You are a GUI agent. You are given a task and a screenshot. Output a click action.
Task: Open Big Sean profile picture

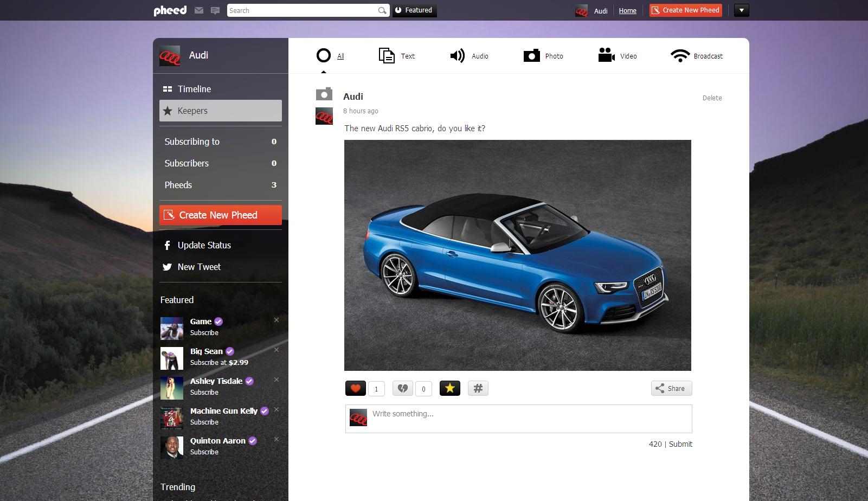(172, 358)
